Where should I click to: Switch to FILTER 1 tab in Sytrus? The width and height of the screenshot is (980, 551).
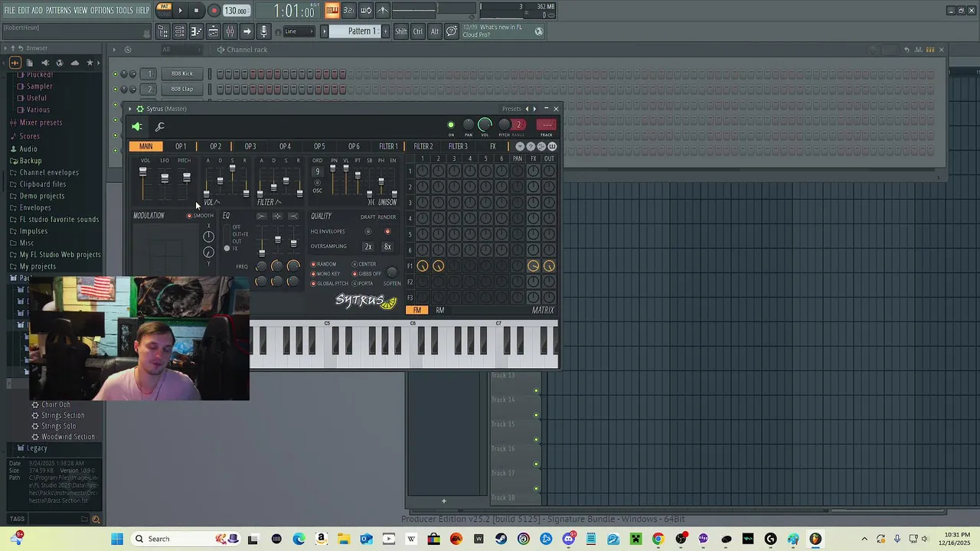pos(388,146)
